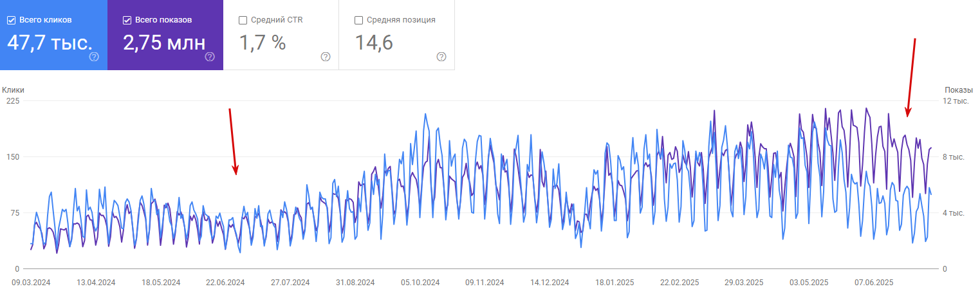Click the '27.07.2024' date label
Screen dimensions: 980x300
(x=290, y=283)
